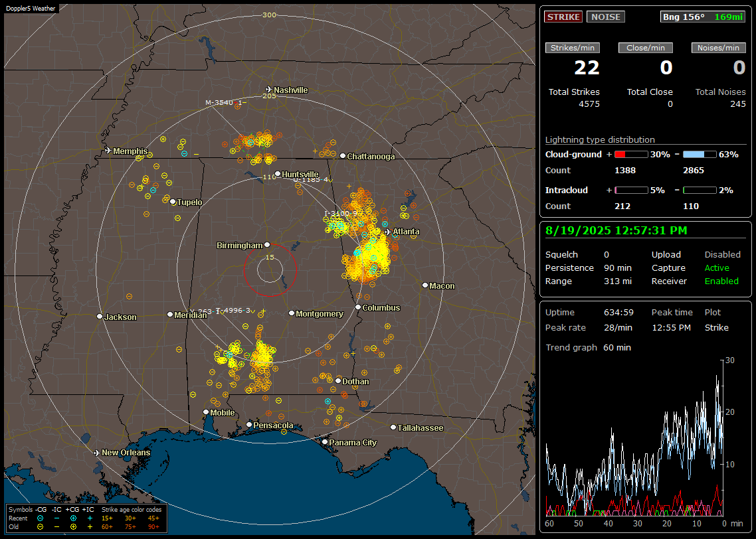756x539 pixels.
Task: Click the negative intracloud green percentage bar
Action: coord(700,191)
